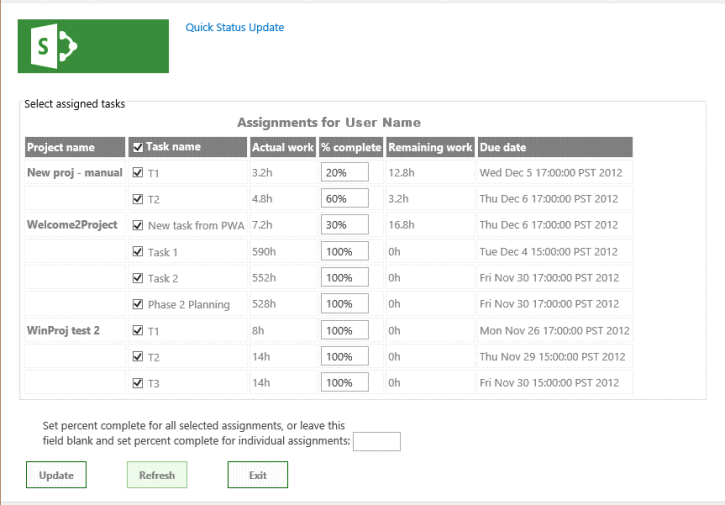The image size is (725, 505).
Task: Click the Actual work column header
Action: pos(282,147)
